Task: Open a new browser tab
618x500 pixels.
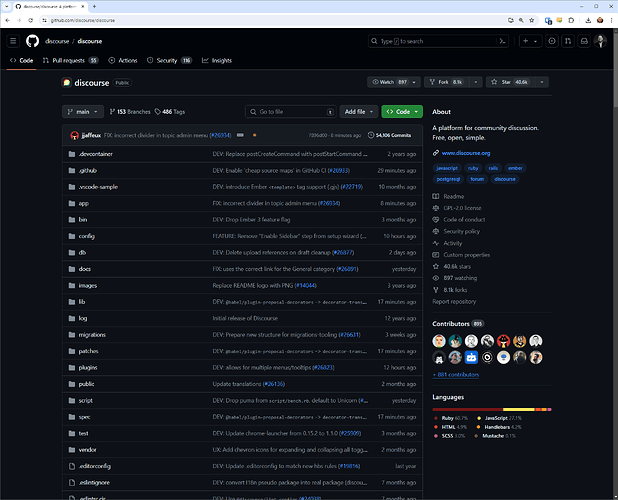Action: coord(94,6)
